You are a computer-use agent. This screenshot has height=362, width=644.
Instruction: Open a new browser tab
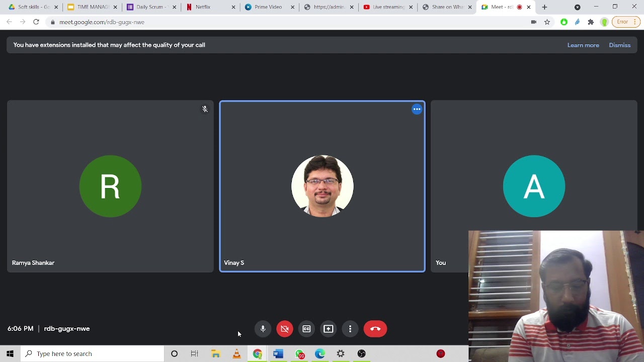(544, 7)
